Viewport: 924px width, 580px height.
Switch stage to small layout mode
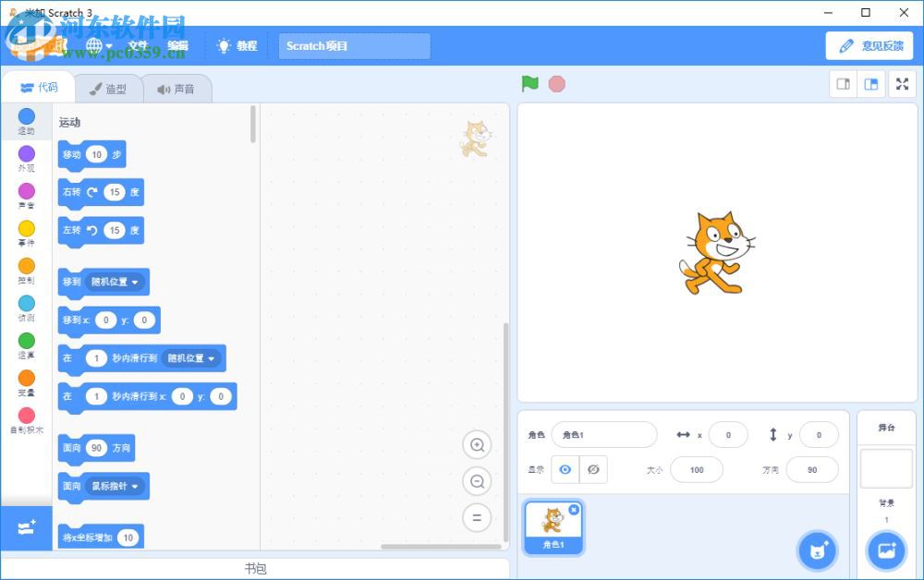(x=842, y=83)
